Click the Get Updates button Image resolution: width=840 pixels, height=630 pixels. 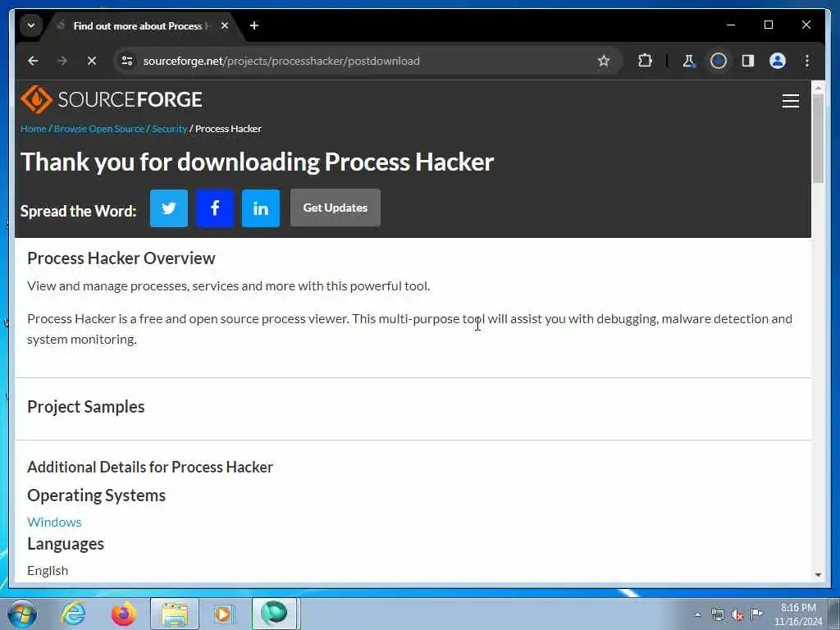click(336, 208)
